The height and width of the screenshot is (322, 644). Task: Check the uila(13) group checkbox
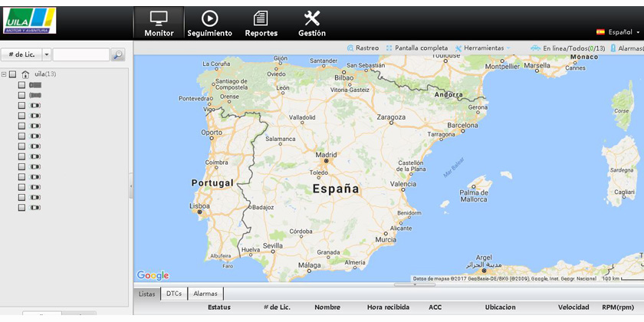(x=13, y=74)
